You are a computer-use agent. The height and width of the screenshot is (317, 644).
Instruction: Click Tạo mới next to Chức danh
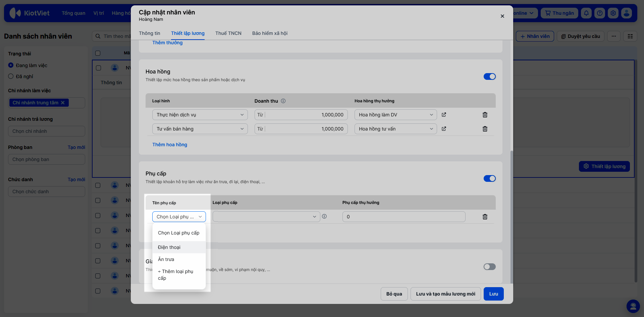pos(76,179)
